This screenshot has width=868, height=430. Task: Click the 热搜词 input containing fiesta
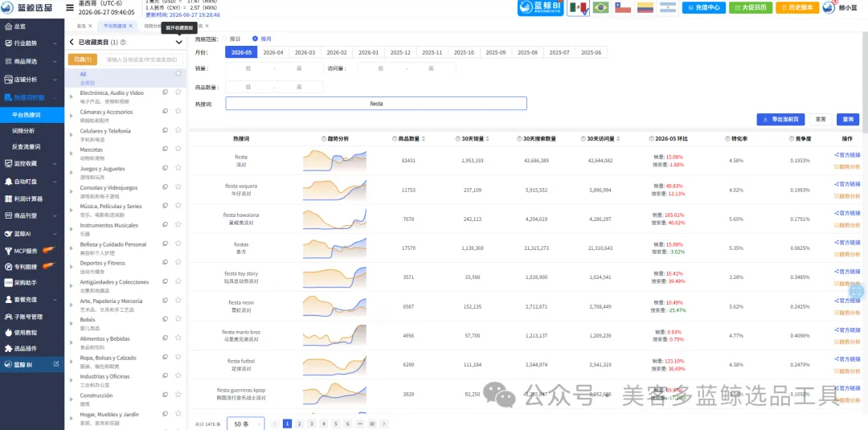click(x=376, y=104)
